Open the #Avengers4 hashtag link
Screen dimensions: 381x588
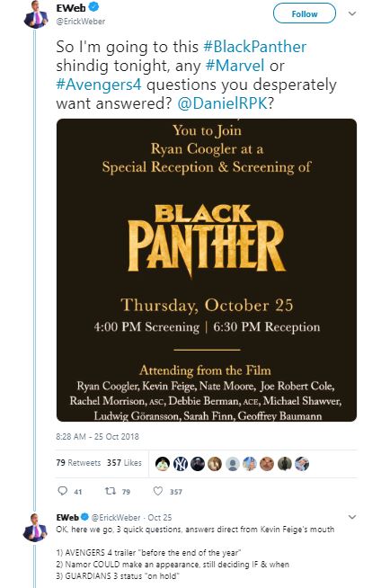99,85
